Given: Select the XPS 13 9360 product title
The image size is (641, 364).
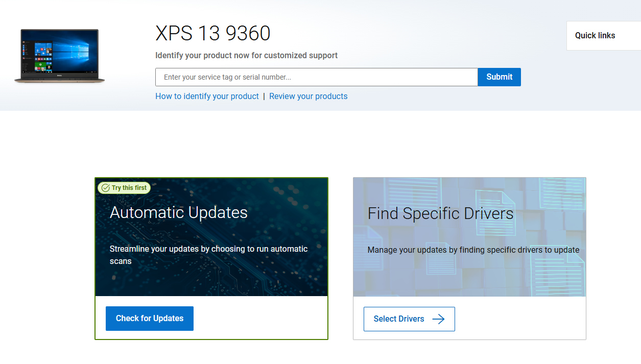Looking at the screenshot, I should [212, 33].
